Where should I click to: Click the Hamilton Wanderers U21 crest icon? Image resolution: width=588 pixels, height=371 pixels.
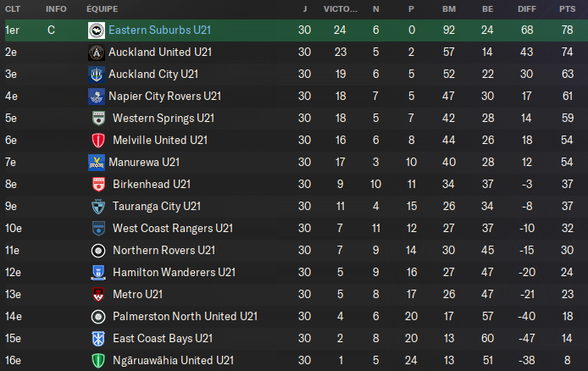pos(98,273)
